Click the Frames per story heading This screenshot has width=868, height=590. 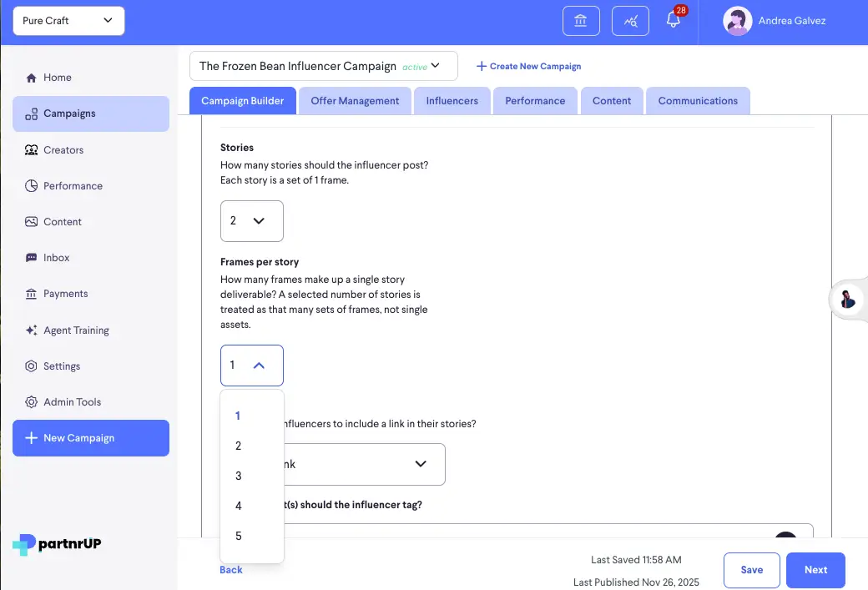point(260,262)
